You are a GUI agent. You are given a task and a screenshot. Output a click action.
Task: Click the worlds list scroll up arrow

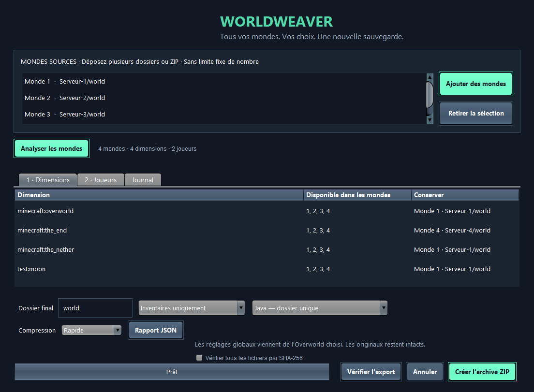[x=430, y=77]
